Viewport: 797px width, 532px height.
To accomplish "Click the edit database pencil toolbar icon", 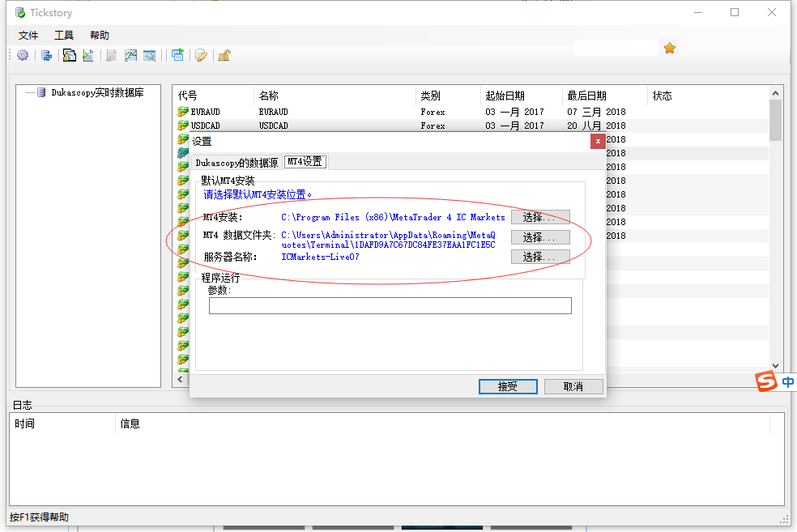I will coord(202,55).
